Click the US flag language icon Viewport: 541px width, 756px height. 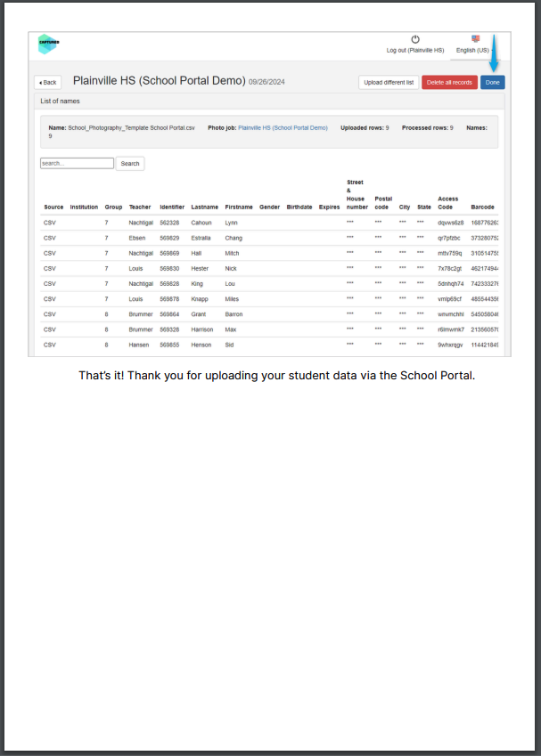[x=476, y=39]
